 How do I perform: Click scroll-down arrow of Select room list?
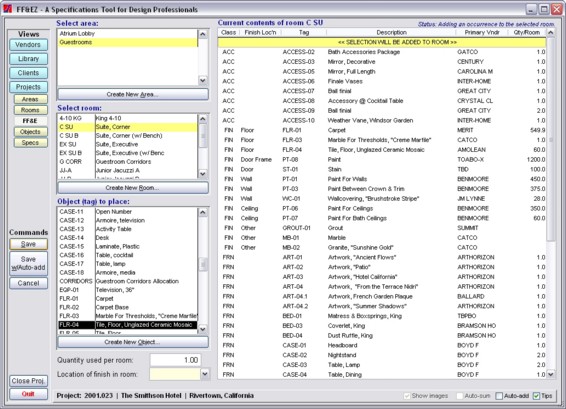click(203, 174)
